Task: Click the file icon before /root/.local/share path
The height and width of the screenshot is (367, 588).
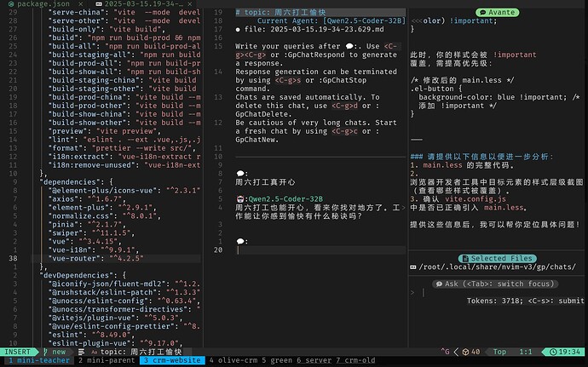Action: pyautogui.click(x=412, y=267)
